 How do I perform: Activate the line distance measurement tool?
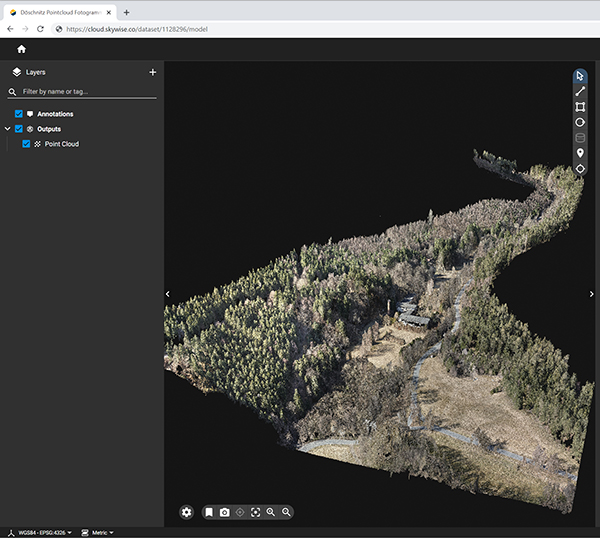[580, 91]
